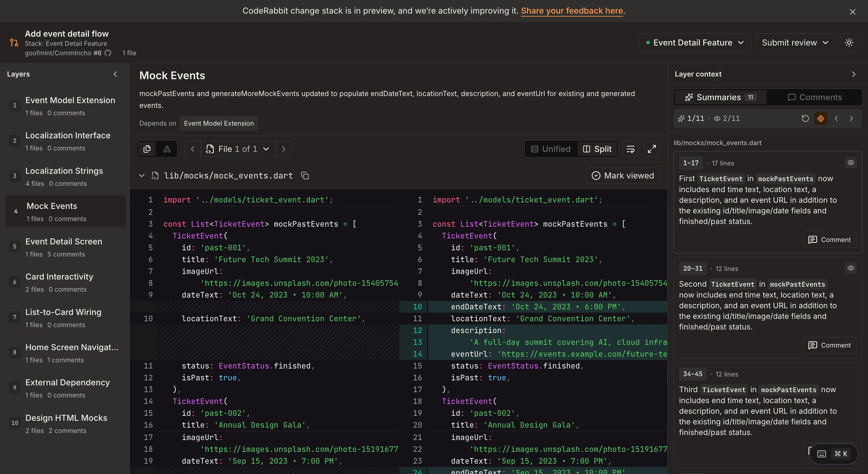Toggle viewed eye on 1-17 summary
Screen dimensions: 868x474
coord(851,163)
